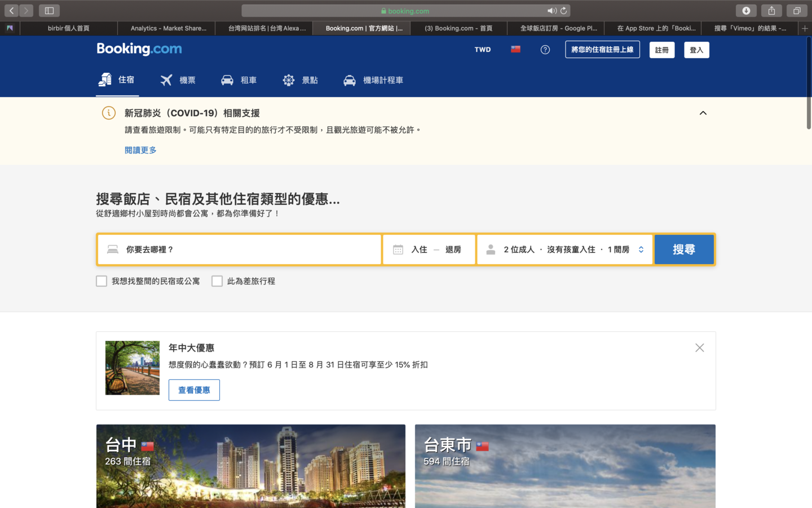The width and height of the screenshot is (812, 508).
Task: Open 機場計程車 airport taxi tab
Action: 373,80
